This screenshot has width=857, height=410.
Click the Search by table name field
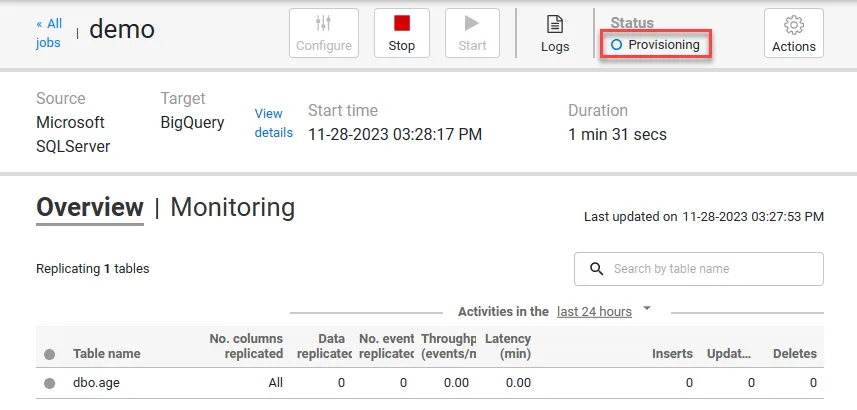tap(698, 269)
